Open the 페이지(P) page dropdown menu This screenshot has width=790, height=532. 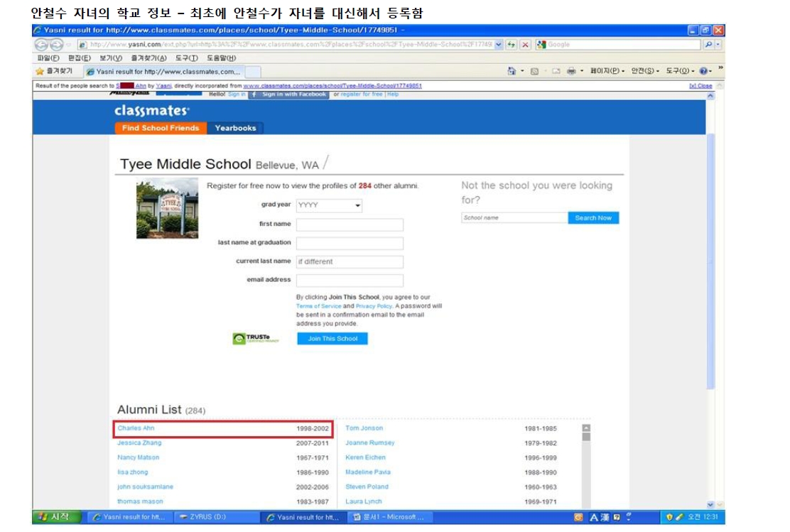607,71
